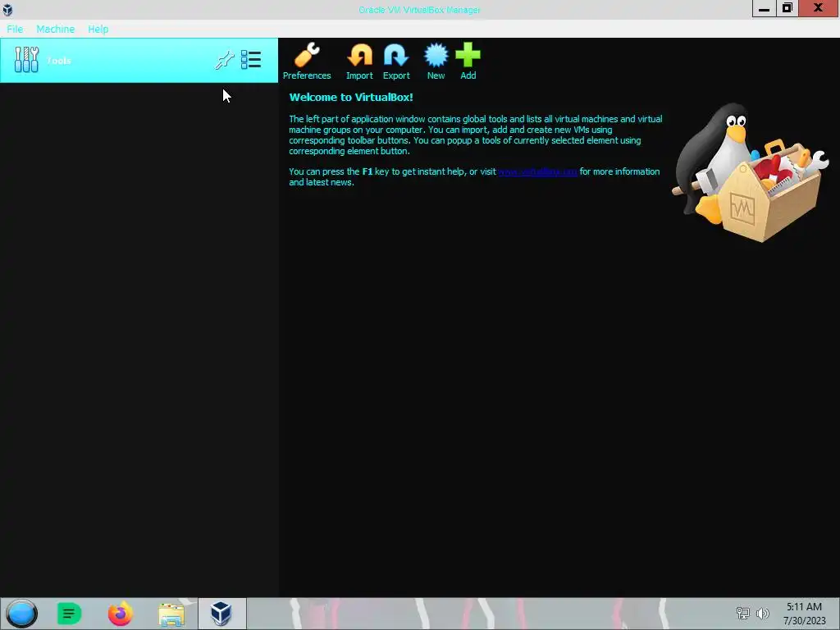
Task: Minimize the VirtualBox Manager window
Action: tap(764, 8)
